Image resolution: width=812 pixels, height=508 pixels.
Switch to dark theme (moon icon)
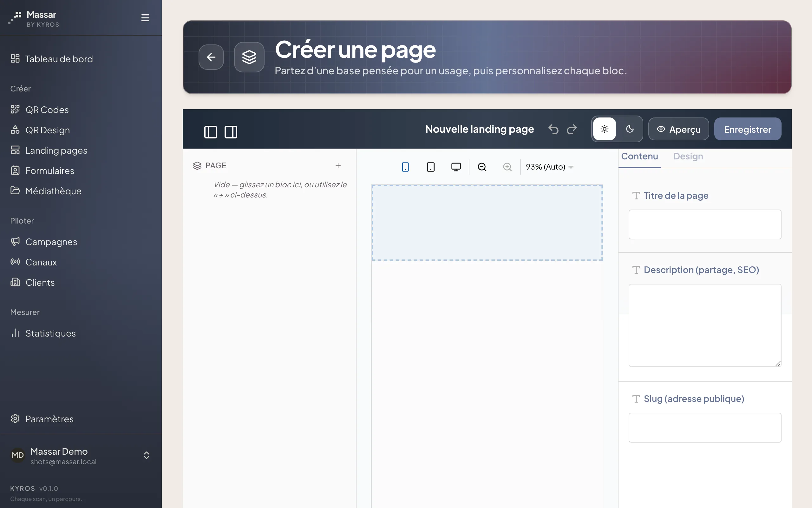(630, 129)
